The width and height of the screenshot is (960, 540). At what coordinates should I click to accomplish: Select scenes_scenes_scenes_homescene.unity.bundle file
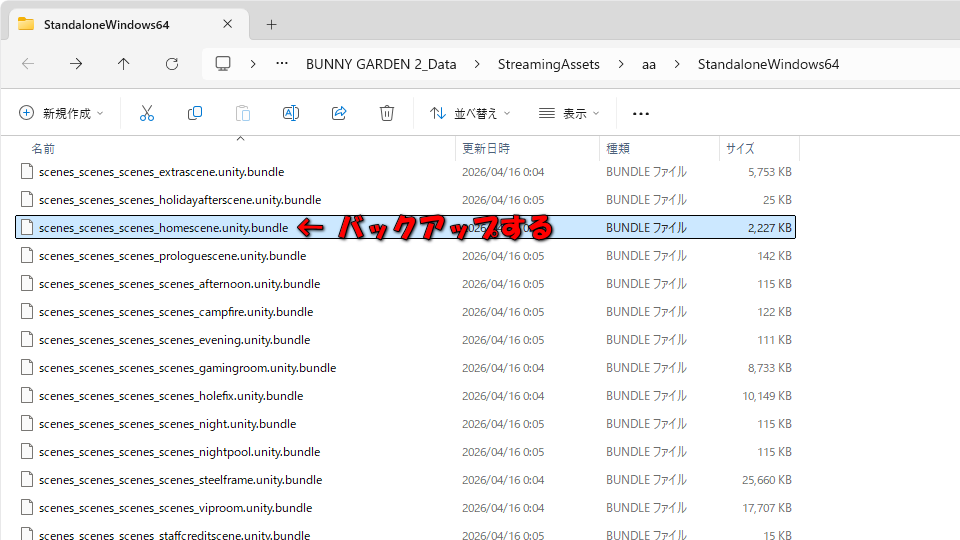163,228
